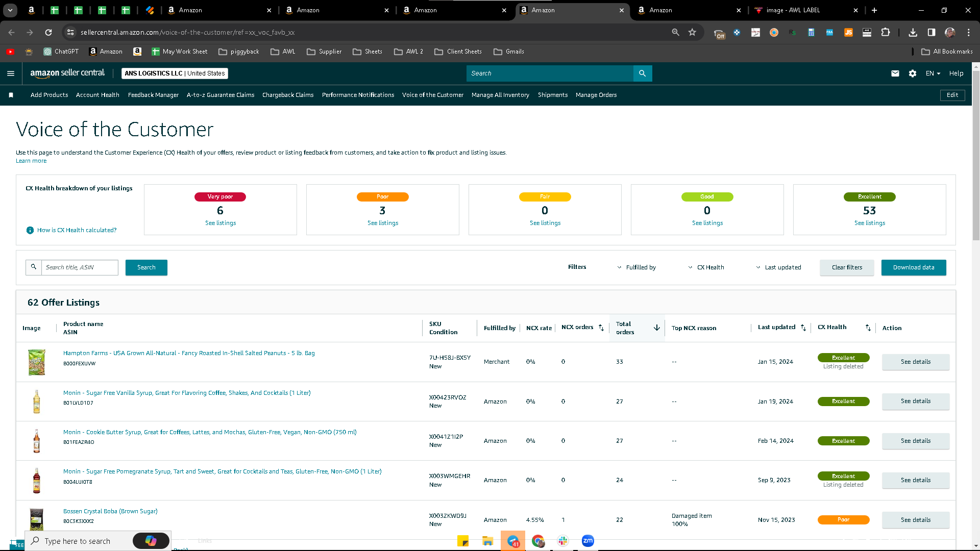The width and height of the screenshot is (980, 551).
Task: Click the Seller Central header search field
Action: pyautogui.click(x=550, y=73)
